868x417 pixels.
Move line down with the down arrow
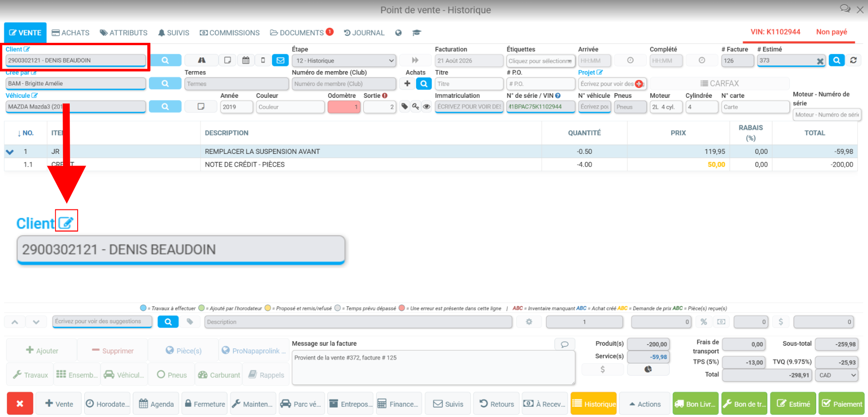[36, 322]
